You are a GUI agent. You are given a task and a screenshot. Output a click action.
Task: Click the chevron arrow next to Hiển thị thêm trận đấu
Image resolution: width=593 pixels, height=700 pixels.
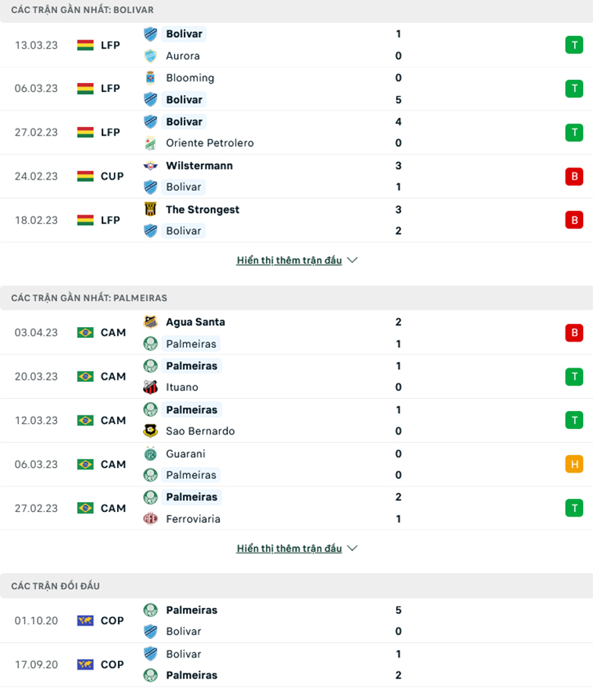[351, 259]
